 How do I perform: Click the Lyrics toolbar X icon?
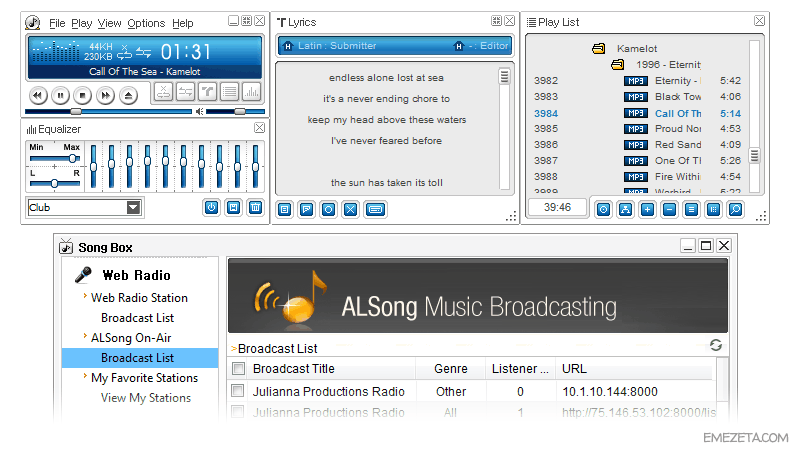coord(351,209)
